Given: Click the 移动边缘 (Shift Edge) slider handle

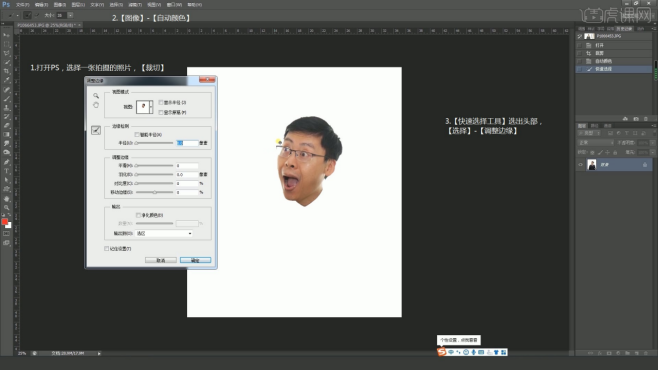Looking at the screenshot, I should (154, 192).
